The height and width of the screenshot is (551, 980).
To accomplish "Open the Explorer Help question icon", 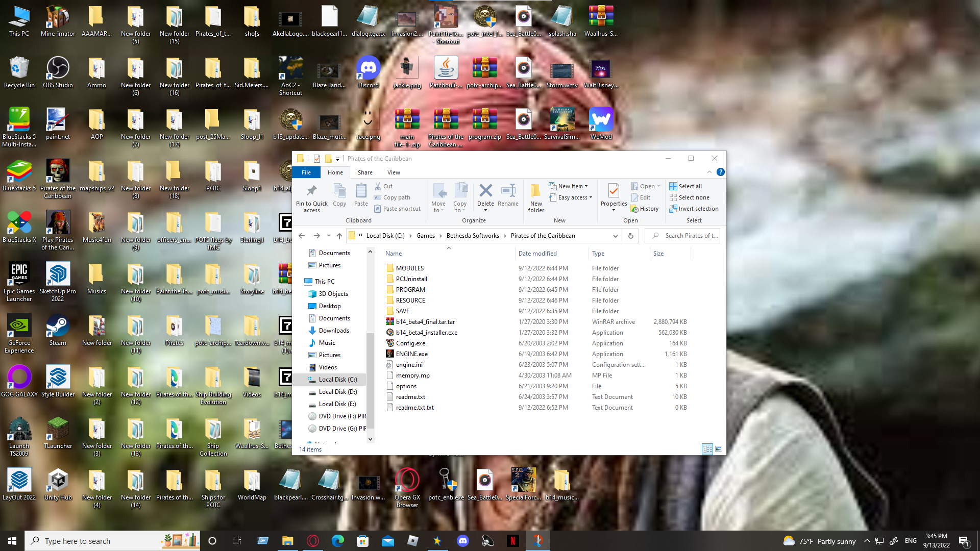I will pos(720,172).
